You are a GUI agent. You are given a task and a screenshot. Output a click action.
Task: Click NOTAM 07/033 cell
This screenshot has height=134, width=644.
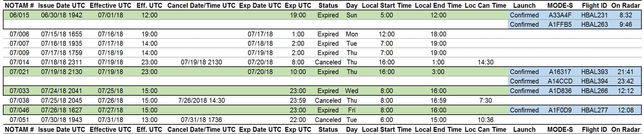[x=19, y=91]
